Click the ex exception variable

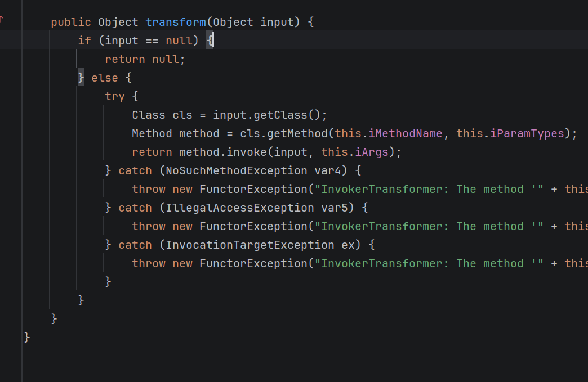tap(348, 245)
